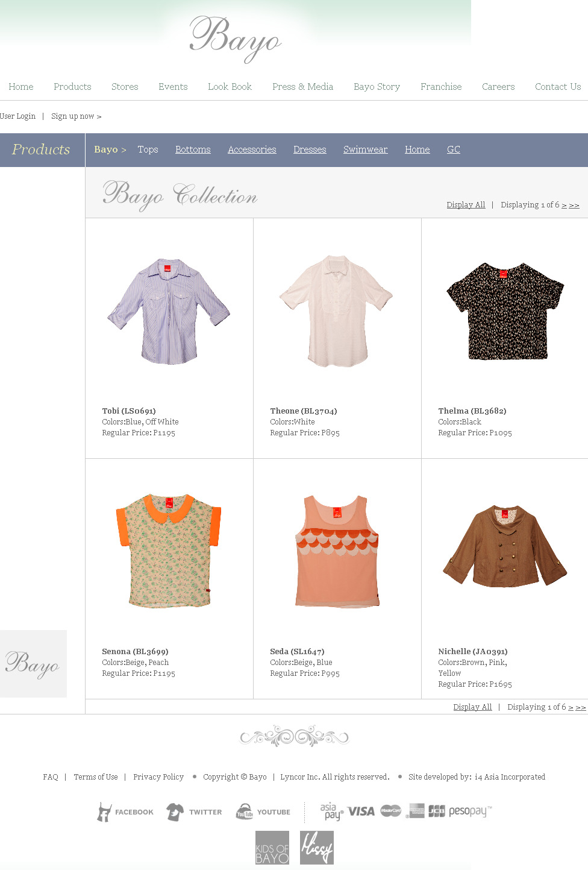Select the Swimwear category tab
The image size is (588, 870).
point(365,150)
